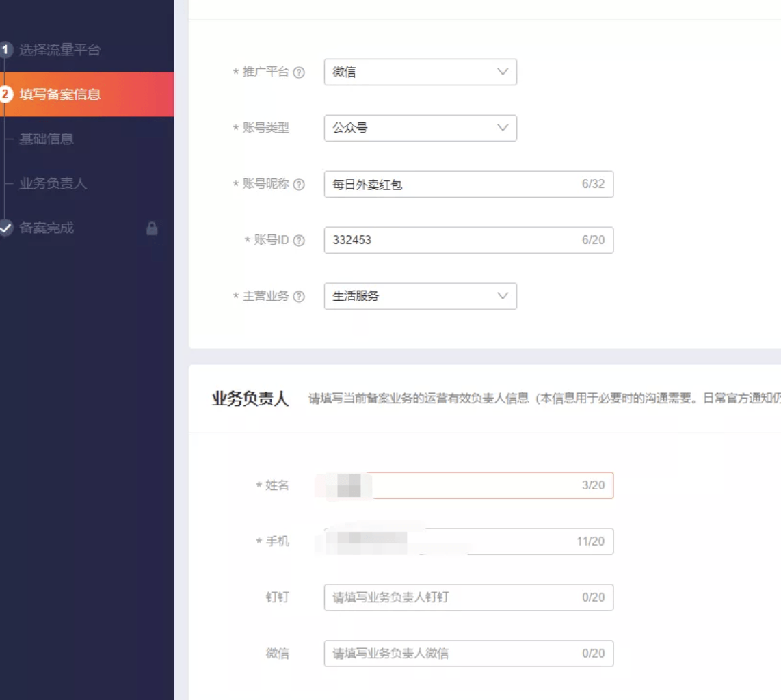
Task: Click the 钉钉 input field
Action: pyautogui.click(x=468, y=597)
